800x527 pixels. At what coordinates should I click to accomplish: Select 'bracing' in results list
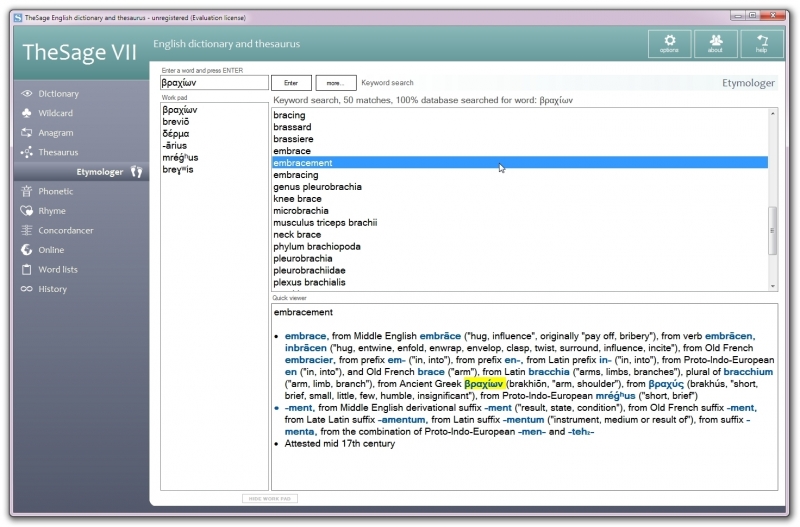tap(519, 115)
